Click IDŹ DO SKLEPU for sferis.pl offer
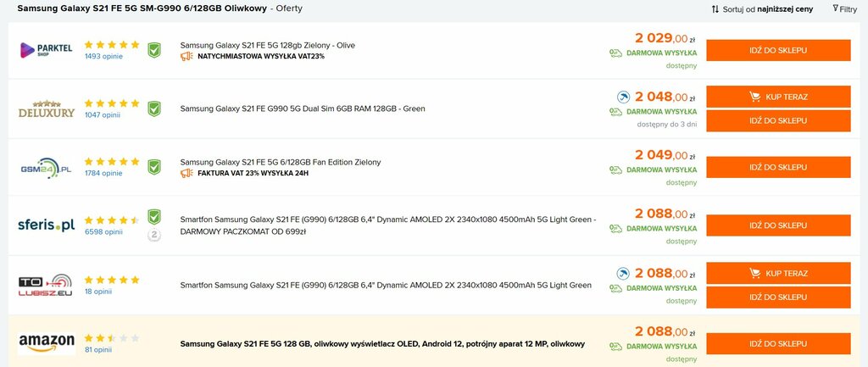 (778, 225)
